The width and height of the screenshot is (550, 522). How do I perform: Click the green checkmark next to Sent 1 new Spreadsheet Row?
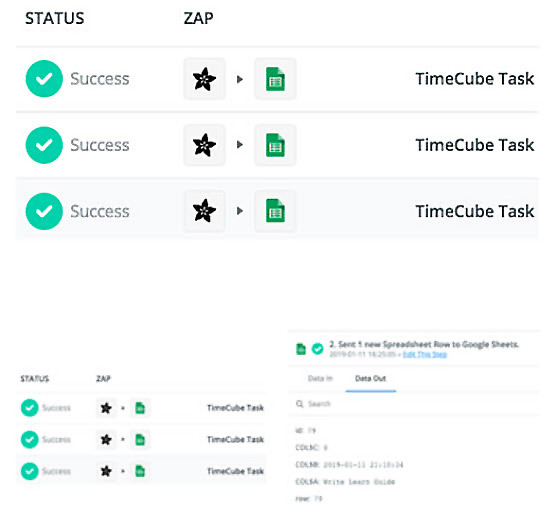tap(317, 349)
